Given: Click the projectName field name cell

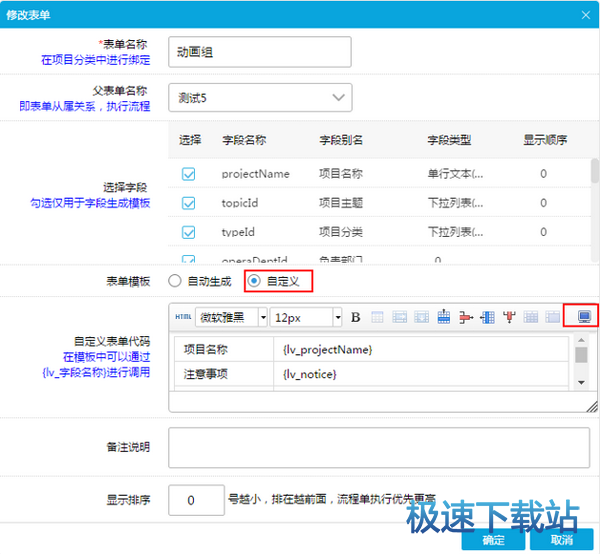Looking at the screenshot, I should [x=255, y=174].
